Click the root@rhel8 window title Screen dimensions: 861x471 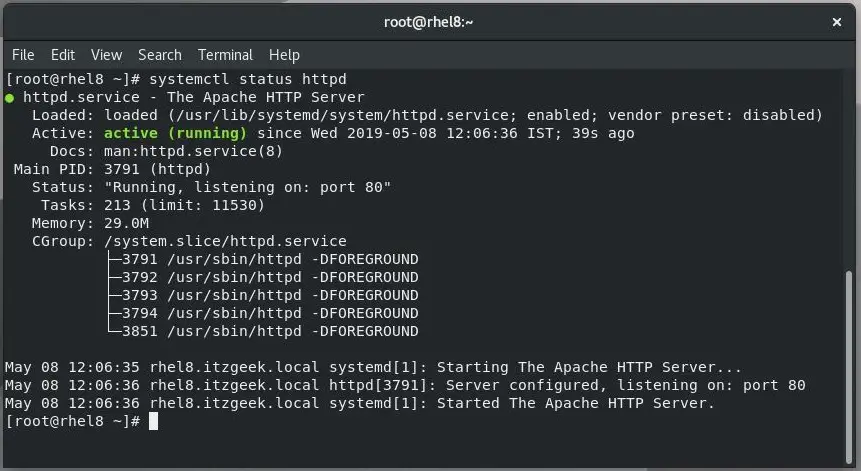[x=428, y=22]
